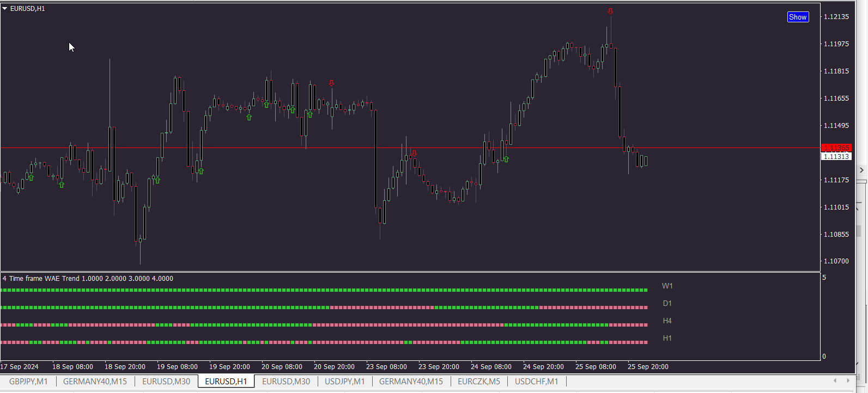Image resolution: width=868 pixels, height=393 pixels.
Task: Click the 1.10855 price scale value
Action: pos(836,235)
